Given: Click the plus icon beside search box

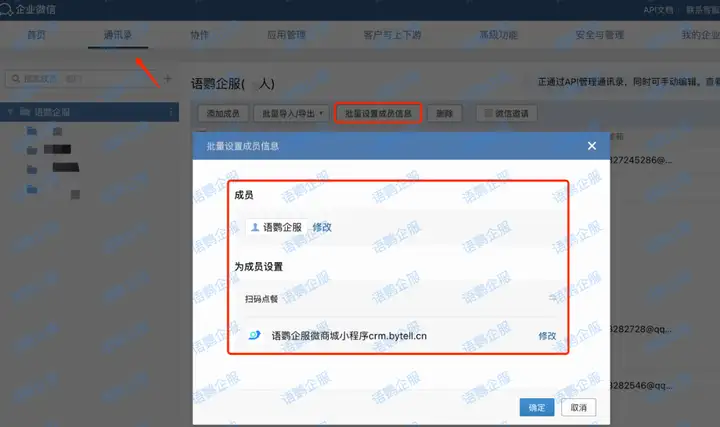Looking at the screenshot, I should [x=167, y=78].
